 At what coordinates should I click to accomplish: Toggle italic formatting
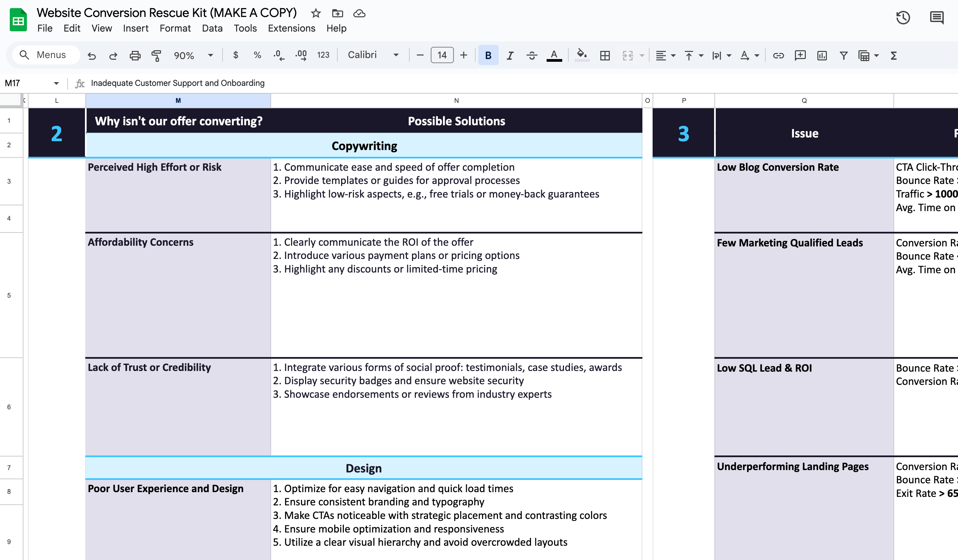click(x=510, y=55)
